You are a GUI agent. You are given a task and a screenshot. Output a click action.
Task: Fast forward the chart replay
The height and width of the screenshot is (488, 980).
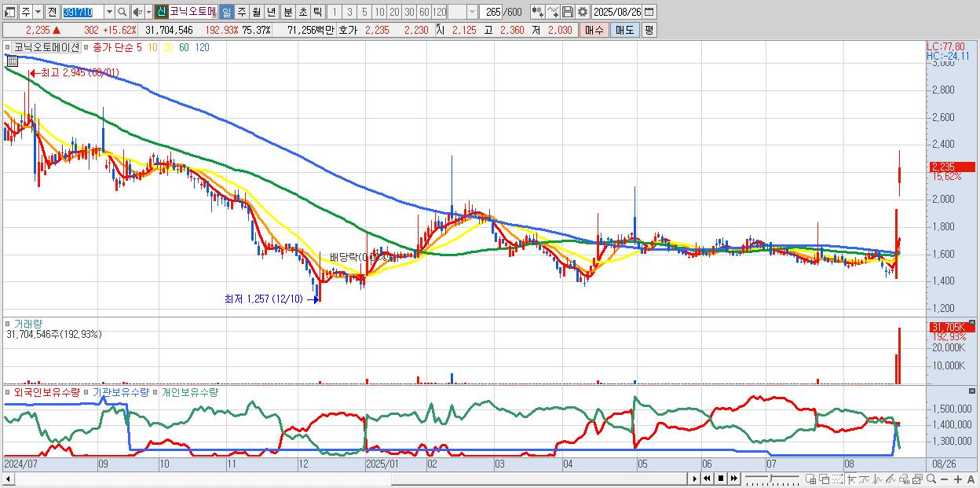pos(734,479)
